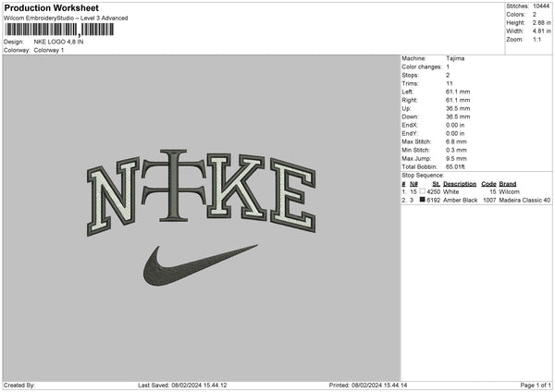The height and width of the screenshot is (392, 555).
Task: Click the Madeira Classic 40 brand cell
Action: click(x=524, y=201)
